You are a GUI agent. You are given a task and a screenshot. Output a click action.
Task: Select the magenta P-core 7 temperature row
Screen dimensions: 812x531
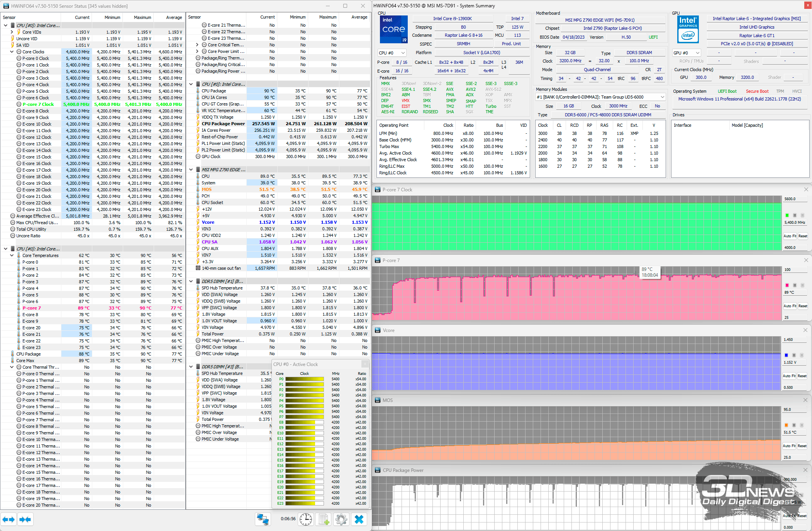pyautogui.click(x=93, y=308)
